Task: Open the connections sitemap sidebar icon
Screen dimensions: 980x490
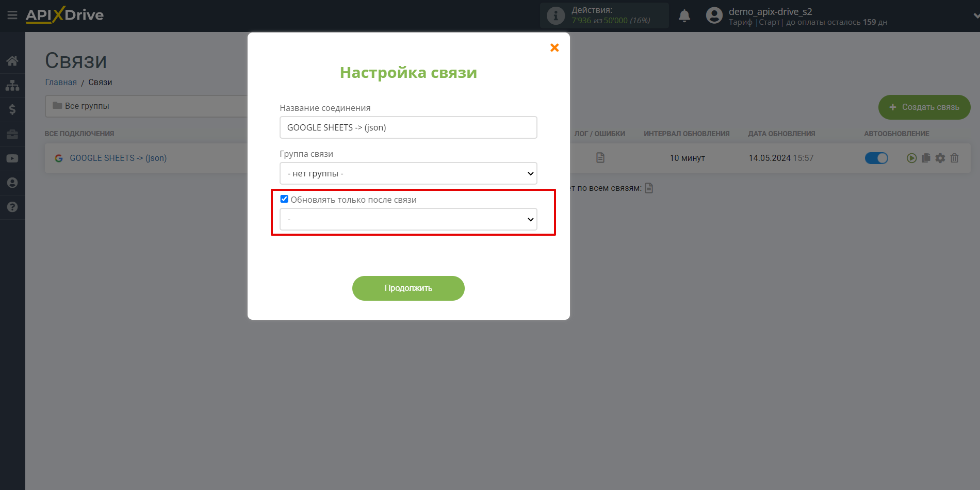Action: 12,85
